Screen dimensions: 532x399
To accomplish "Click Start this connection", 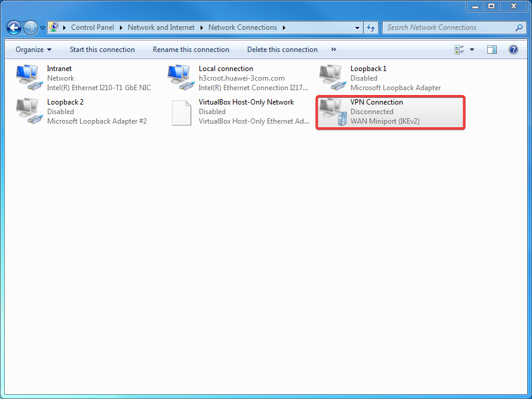I will tap(102, 50).
